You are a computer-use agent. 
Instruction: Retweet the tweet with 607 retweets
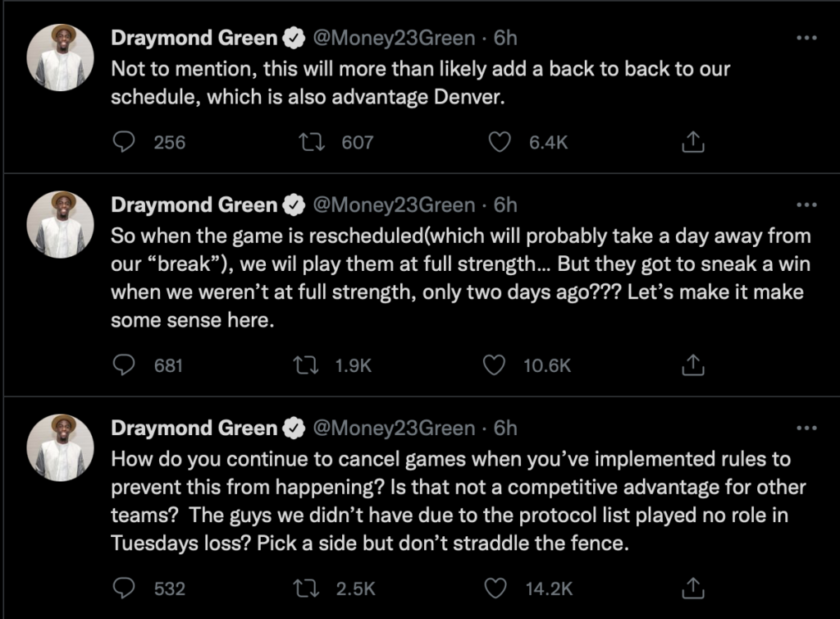(312, 142)
